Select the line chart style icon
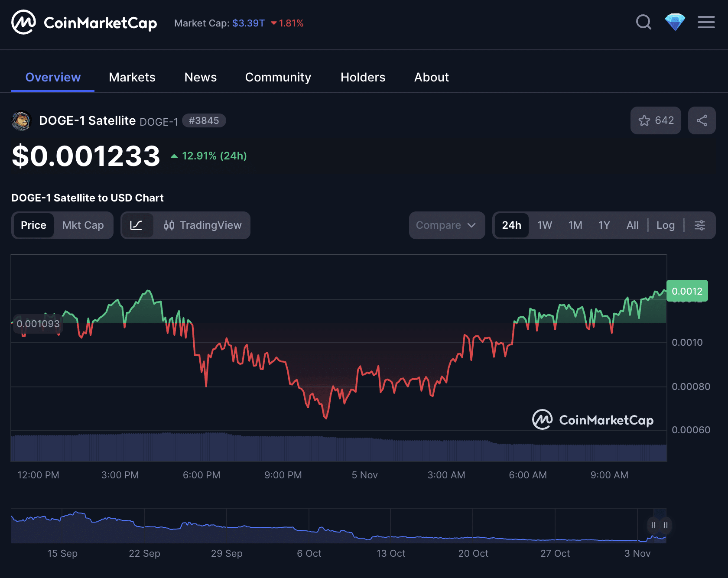Image resolution: width=728 pixels, height=578 pixels. click(137, 225)
